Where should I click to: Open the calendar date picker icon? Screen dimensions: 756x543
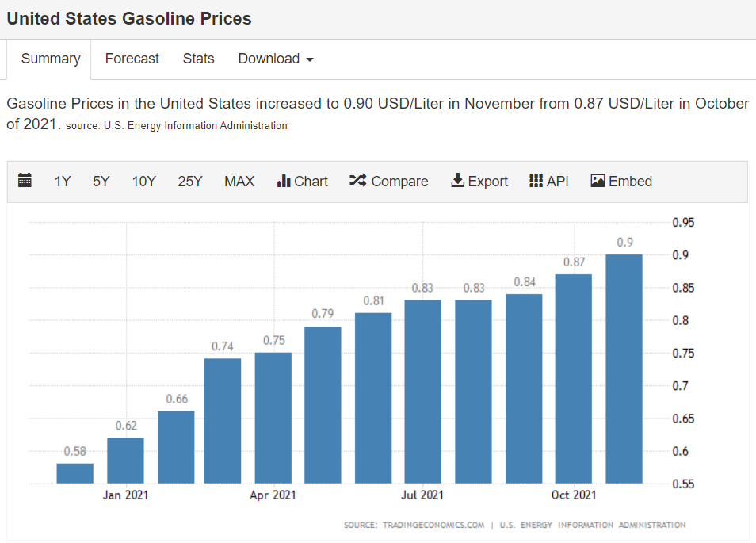tap(25, 181)
